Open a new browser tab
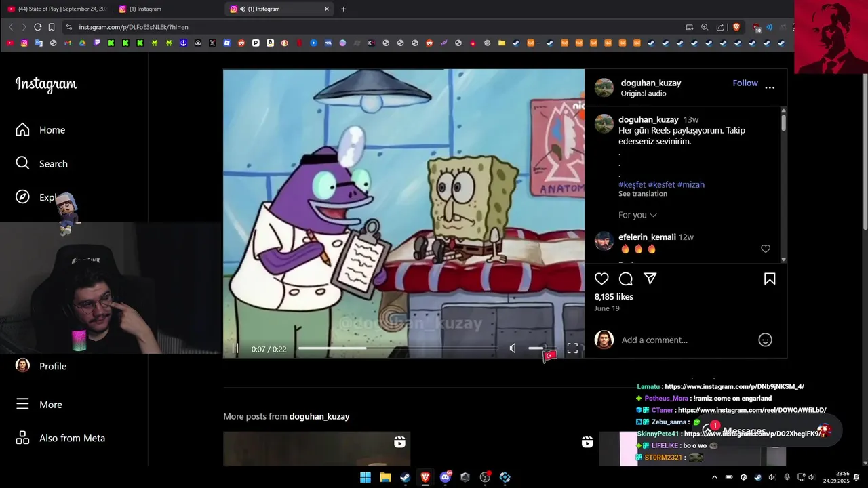 tap(343, 9)
